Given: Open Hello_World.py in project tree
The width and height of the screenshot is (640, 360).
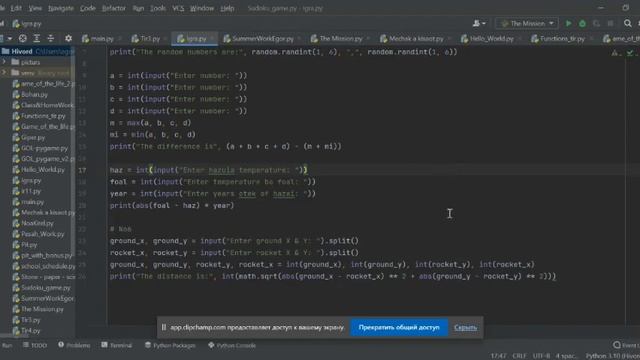Looking at the screenshot, I should pyautogui.click(x=42, y=169).
